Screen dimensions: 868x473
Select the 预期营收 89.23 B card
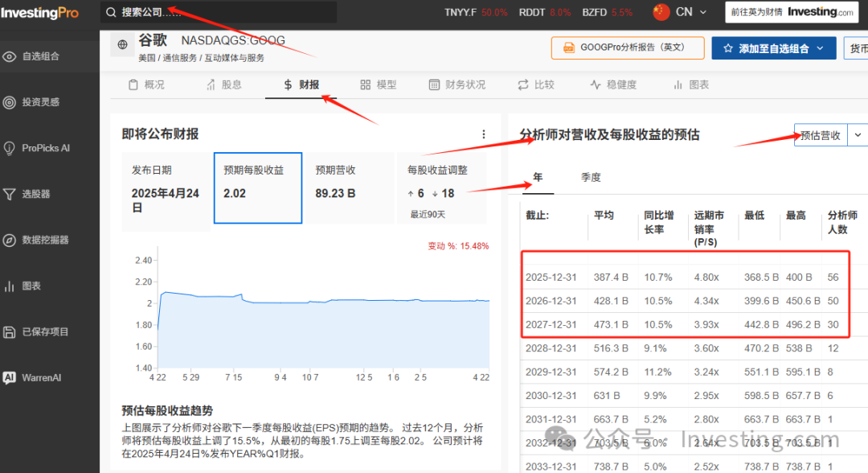pos(350,187)
